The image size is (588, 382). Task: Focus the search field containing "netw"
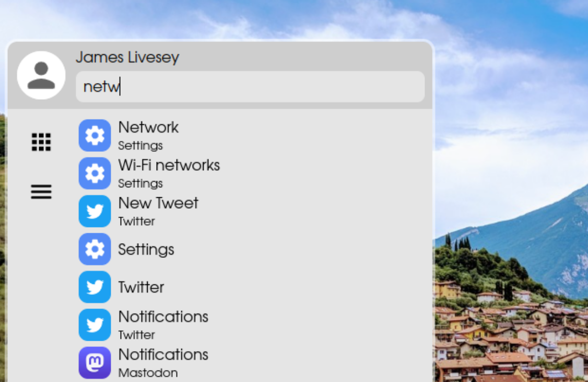coord(250,87)
